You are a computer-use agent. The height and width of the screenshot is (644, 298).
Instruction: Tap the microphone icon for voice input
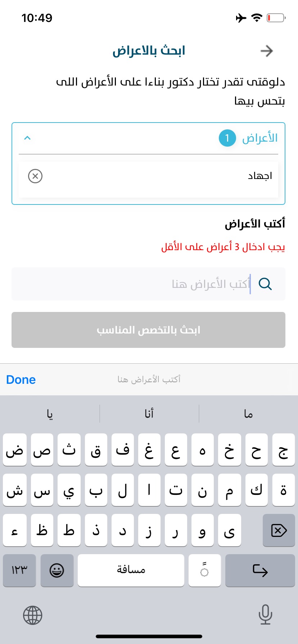[265, 615]
